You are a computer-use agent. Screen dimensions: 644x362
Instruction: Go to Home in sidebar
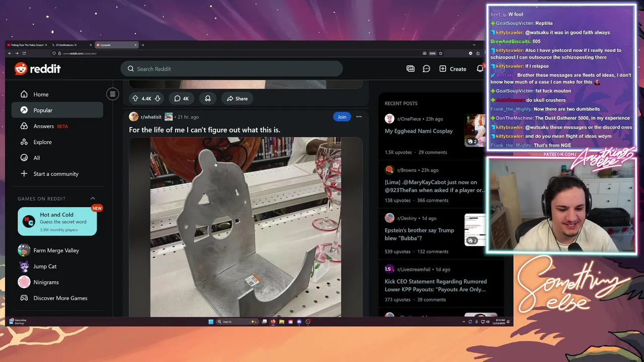click(57, 95)
